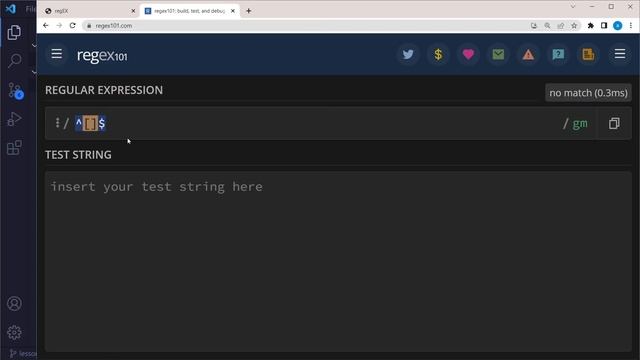Open the sponsor dollar sign icon
This screenshot has width=640, height=360.
coord(438,54)
